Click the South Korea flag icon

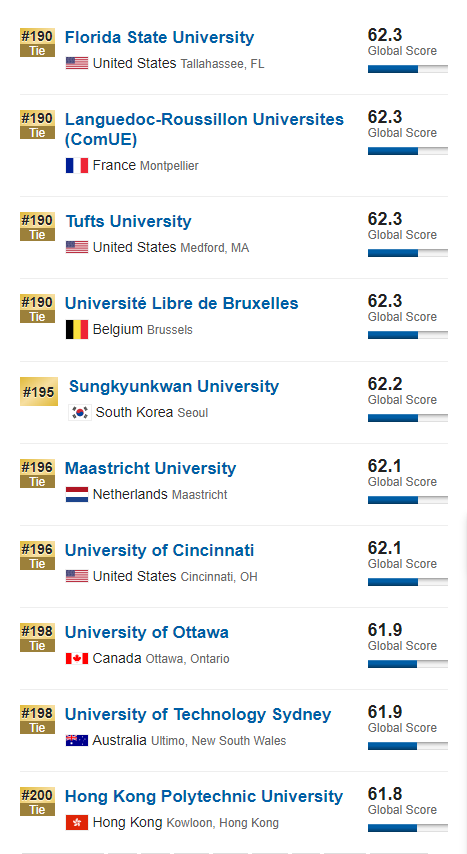click(80, 412)
